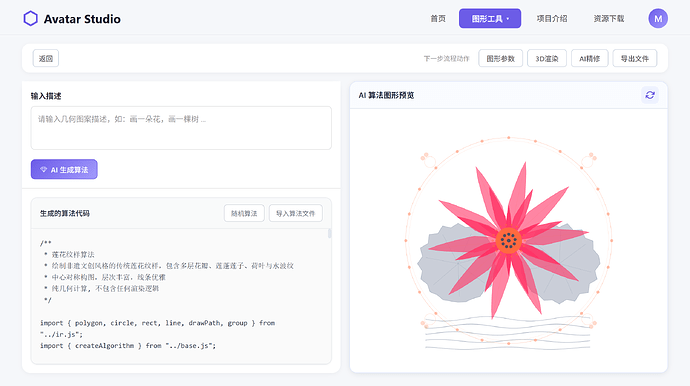690x386 pixels.
Task: Open the 资源下载 nav item
Action: click(609, 18)
